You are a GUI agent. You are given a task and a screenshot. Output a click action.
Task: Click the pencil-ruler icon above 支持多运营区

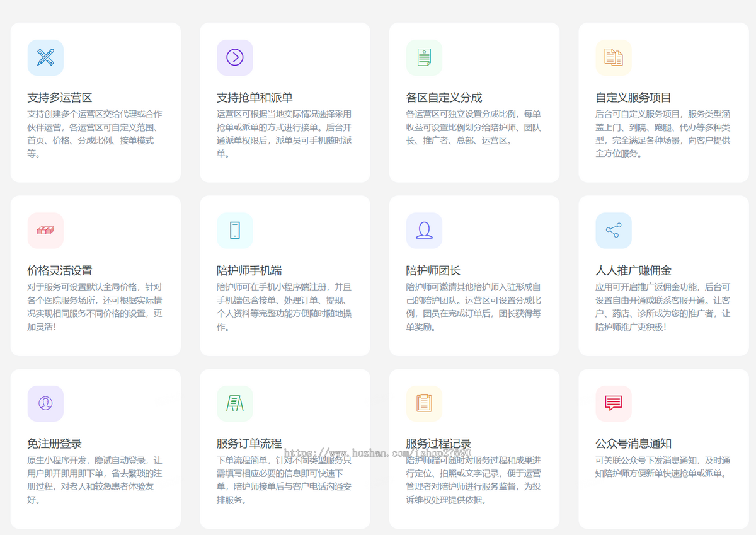(45, 57)
